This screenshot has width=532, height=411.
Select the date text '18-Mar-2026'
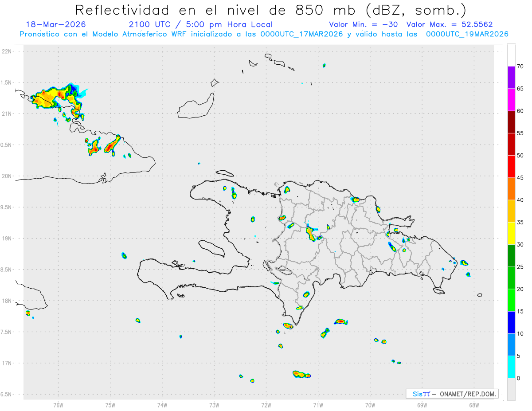[x=56, y=24]
